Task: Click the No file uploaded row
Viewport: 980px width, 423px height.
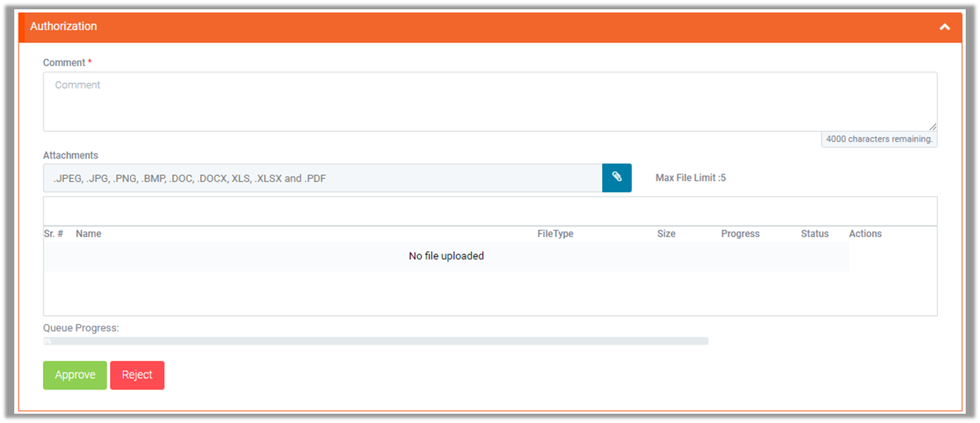Action: click(446, 256)
